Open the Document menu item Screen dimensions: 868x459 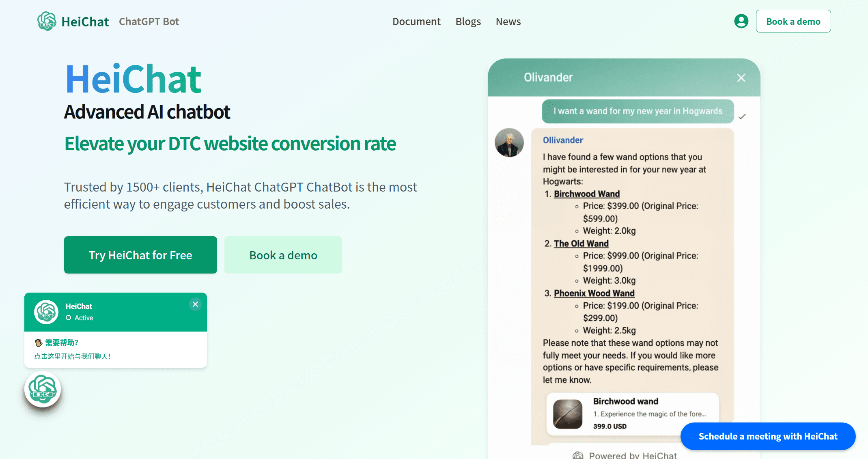click(416, 22)
